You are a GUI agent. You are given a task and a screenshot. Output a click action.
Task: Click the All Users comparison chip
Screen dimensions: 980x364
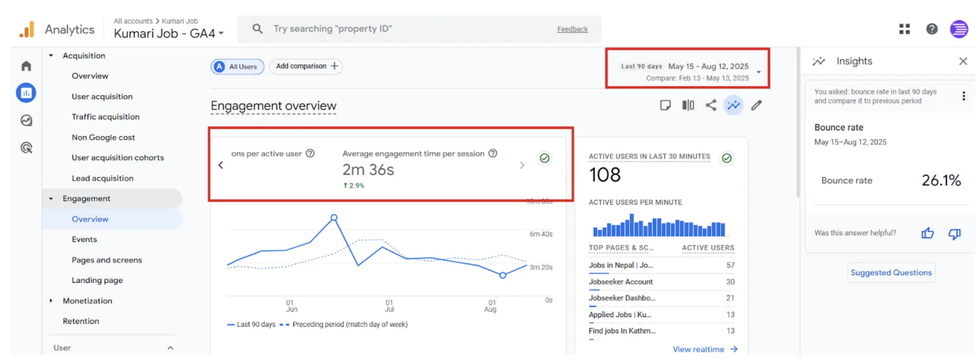point(237,66)
